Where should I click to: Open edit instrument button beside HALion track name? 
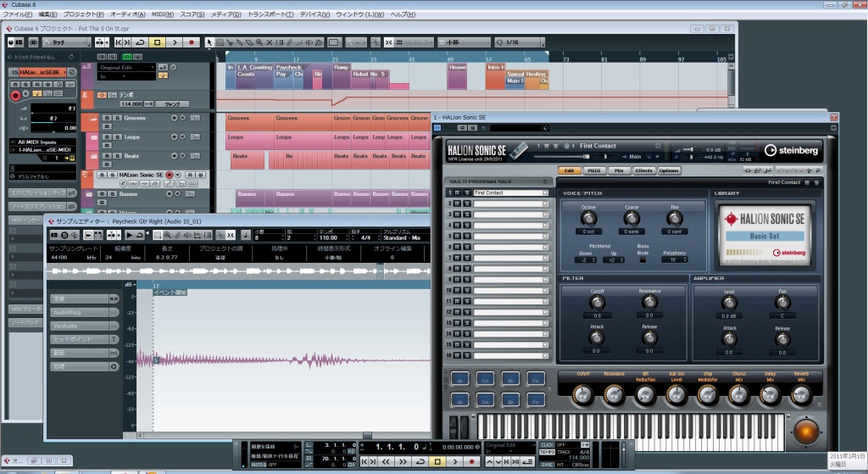pos(72,73)
